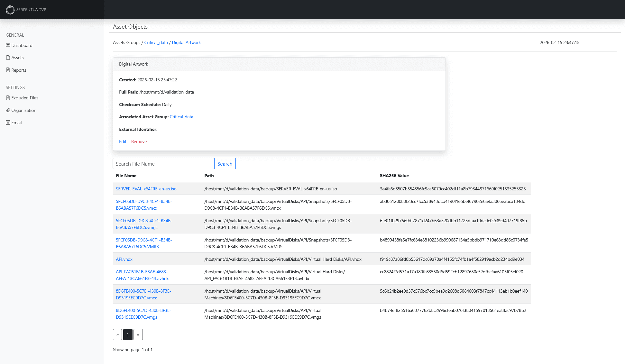Image resolution: width=625 pixels, height=364 pixels.
Task: Click the Excluded Files icon under Settings
Action: tap(8, 98)
